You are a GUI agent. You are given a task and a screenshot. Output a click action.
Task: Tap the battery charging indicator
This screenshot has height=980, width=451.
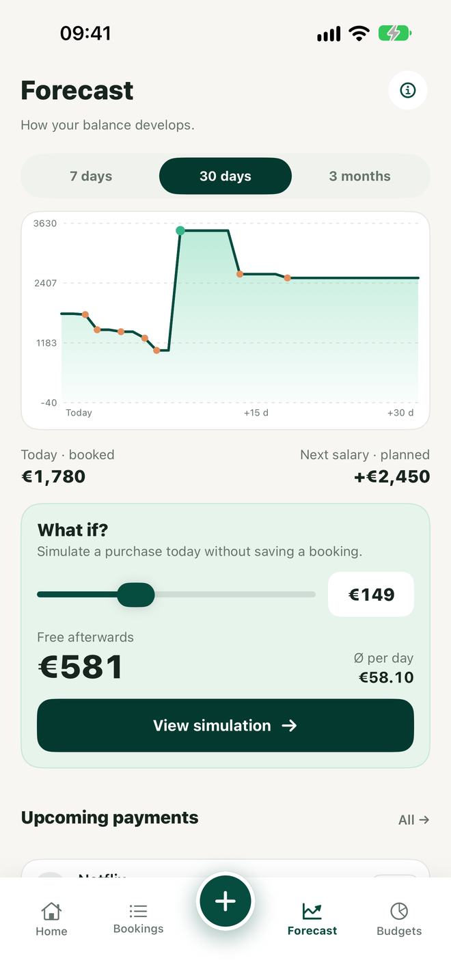395,33
